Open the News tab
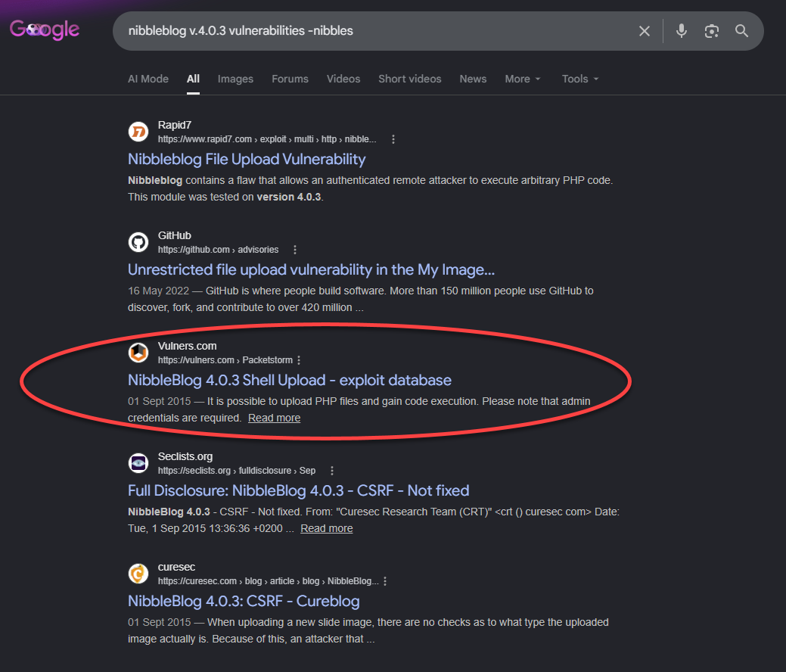The height and width of the screenshot is (672, 786). 474,79
